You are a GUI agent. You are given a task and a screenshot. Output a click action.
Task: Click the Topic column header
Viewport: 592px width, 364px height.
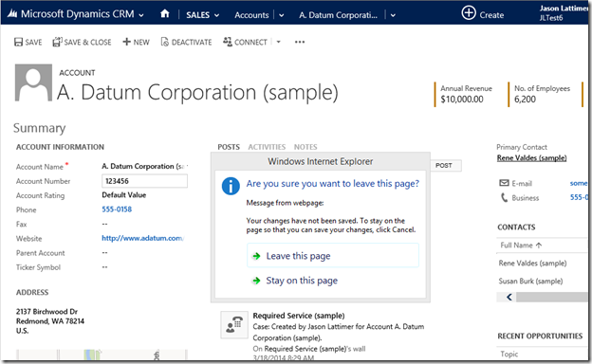click(x=509, y=354)
